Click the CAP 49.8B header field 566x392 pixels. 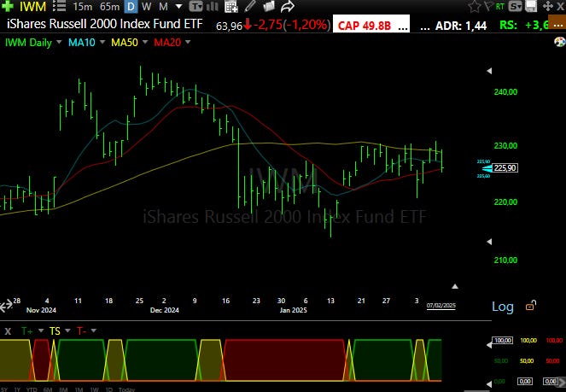click(371, 25)
